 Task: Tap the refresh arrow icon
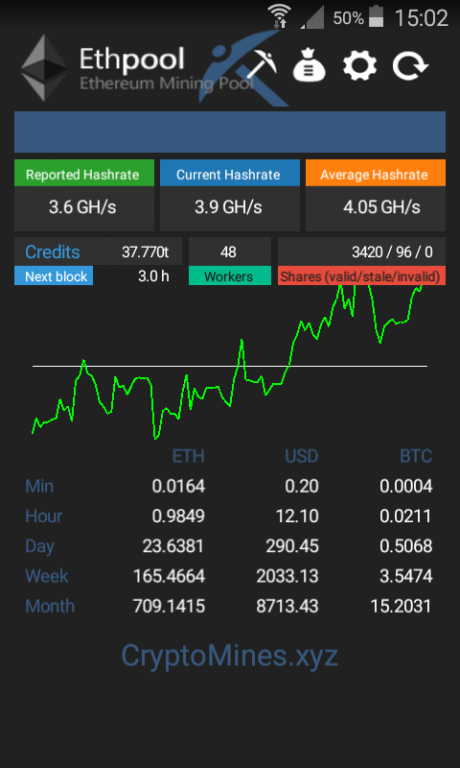(x=411, y=65)
